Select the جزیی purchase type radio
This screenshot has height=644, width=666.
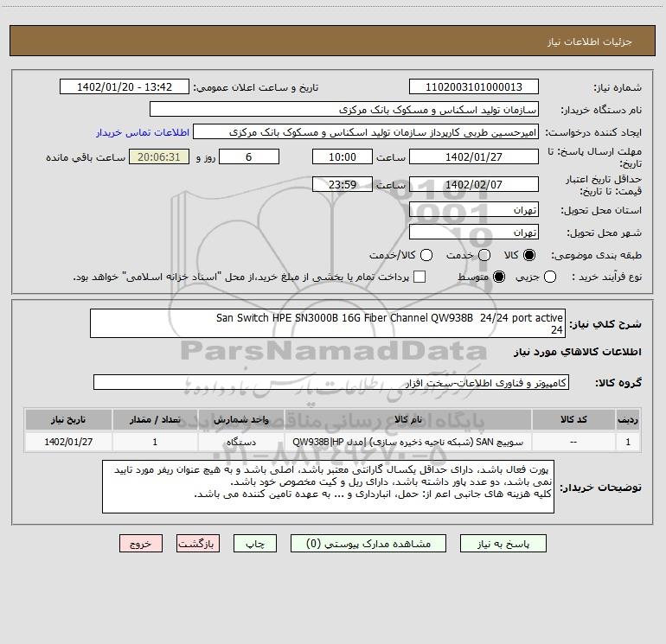(x=550, y=277)
